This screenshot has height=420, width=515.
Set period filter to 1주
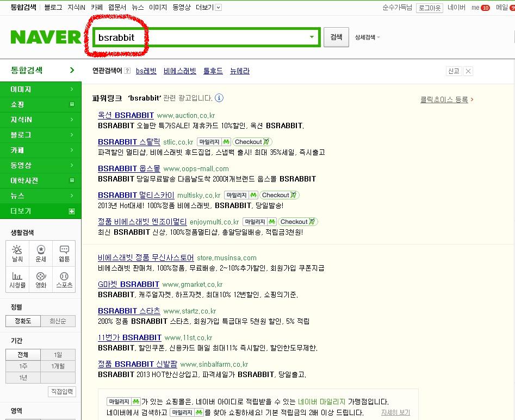23,366
